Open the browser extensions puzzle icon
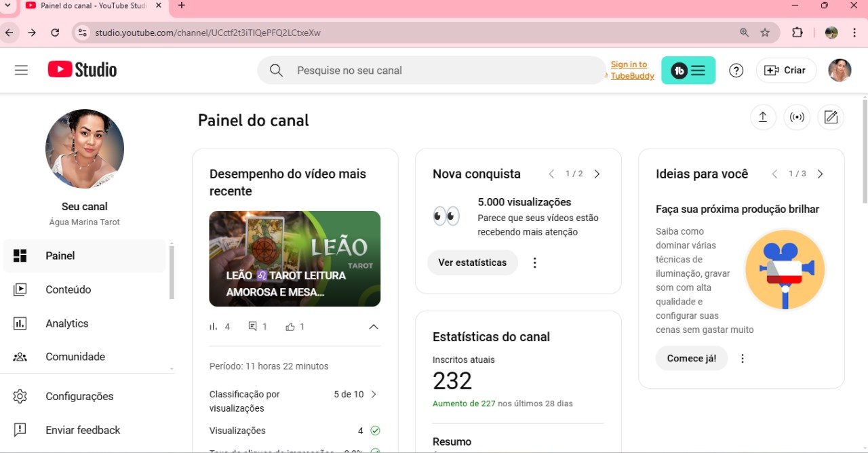Image resolution: width=868 pixels, height=453 pixels. click(797, 33)
